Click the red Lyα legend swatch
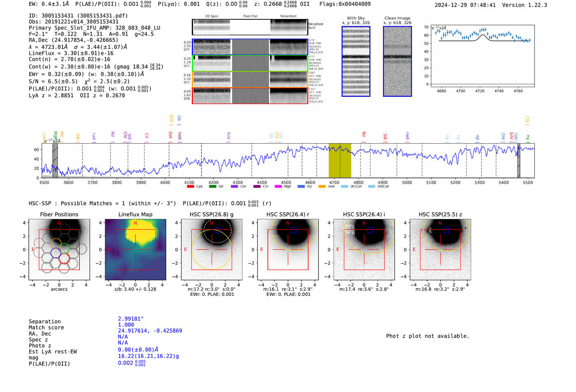 pos(190,186)
